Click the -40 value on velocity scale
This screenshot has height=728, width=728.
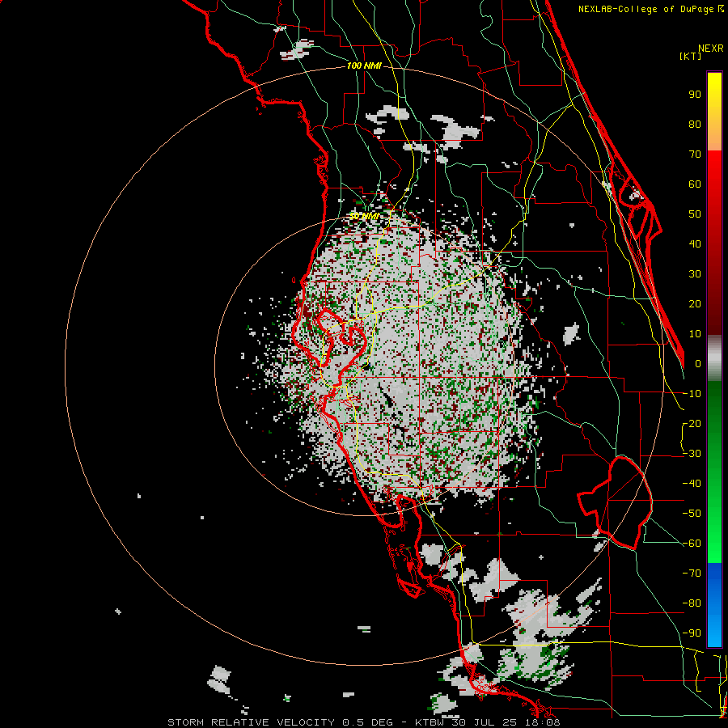click(x=692, y=484)
